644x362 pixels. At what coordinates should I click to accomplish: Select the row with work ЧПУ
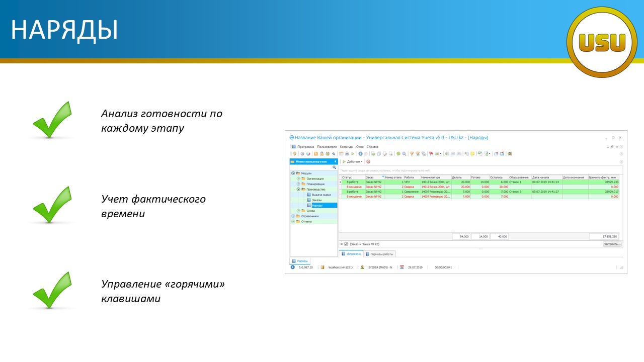479,182
